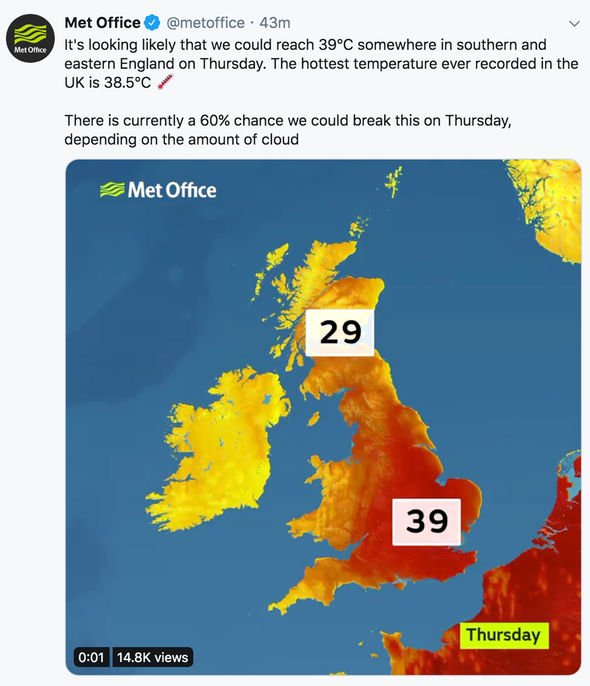The width and height of the screenshot is (590, 686).
Task: Click the thermometer emoji in tweet
Action: (x=165, y=82)
